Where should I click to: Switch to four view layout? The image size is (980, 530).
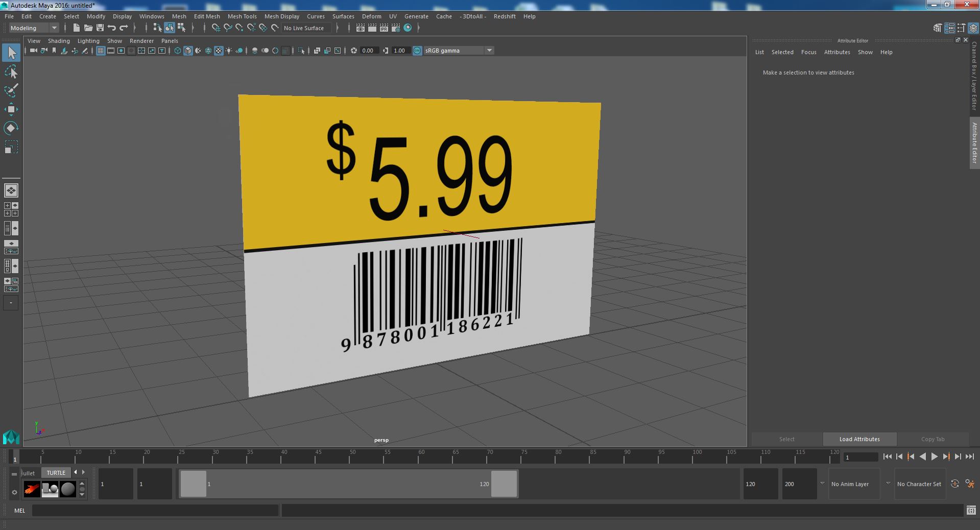click(x=11, y=209)
